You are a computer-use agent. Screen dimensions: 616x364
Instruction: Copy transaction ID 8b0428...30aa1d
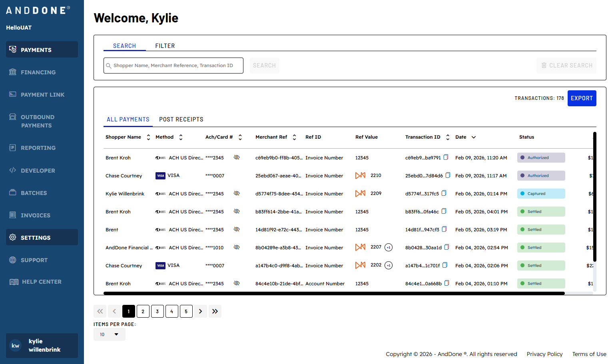click(447, 247)
